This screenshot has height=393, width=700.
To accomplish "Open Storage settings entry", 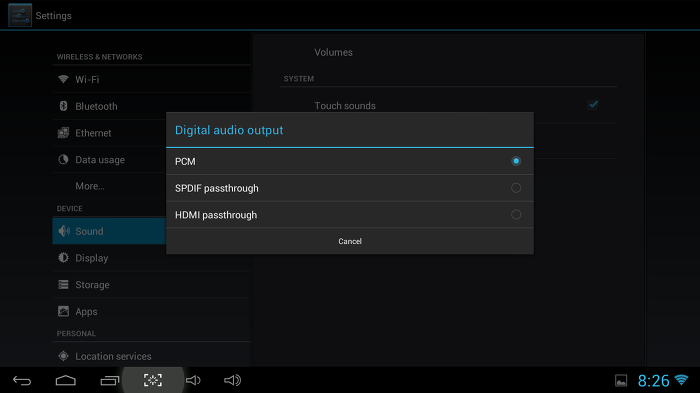I will click(151, 285).
